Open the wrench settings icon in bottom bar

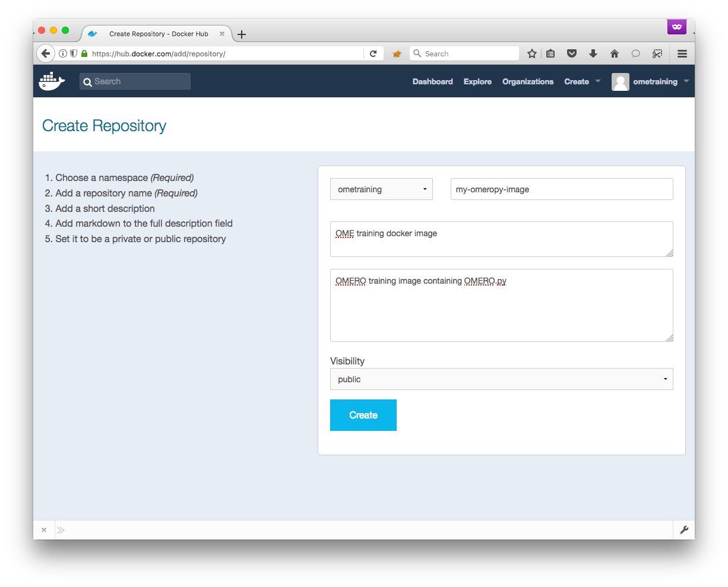click(685, 529)
